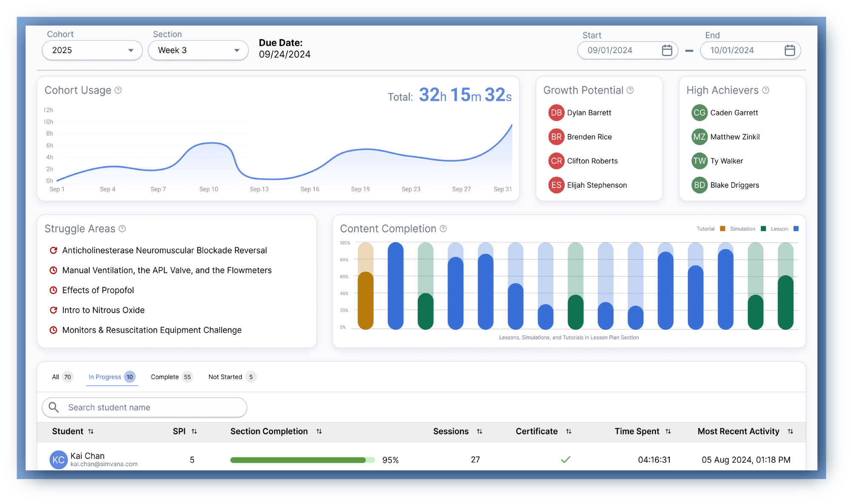Click clock icon beside Manual Ventilation item
Screen dimensions: 851x504
click(53, 271)
